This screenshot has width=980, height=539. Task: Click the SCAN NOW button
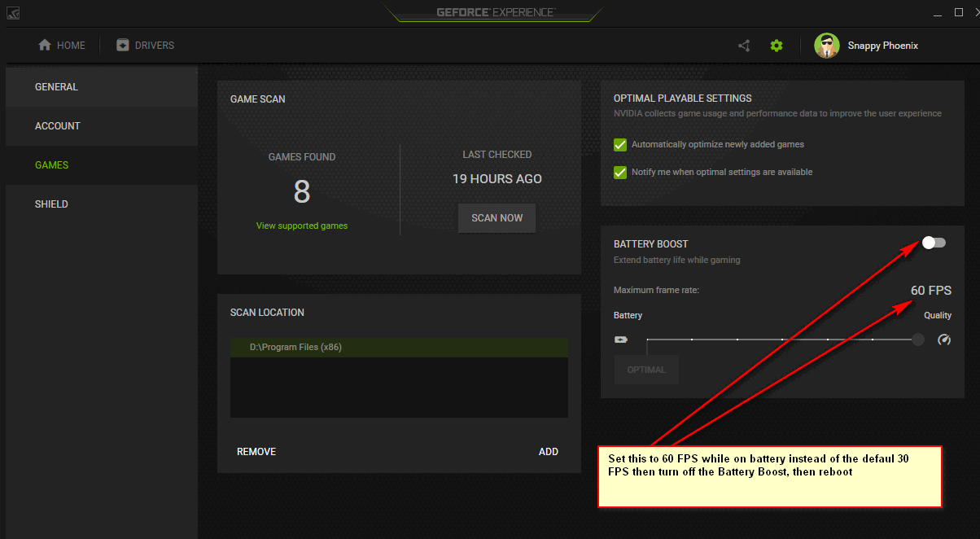coord(497,218)
